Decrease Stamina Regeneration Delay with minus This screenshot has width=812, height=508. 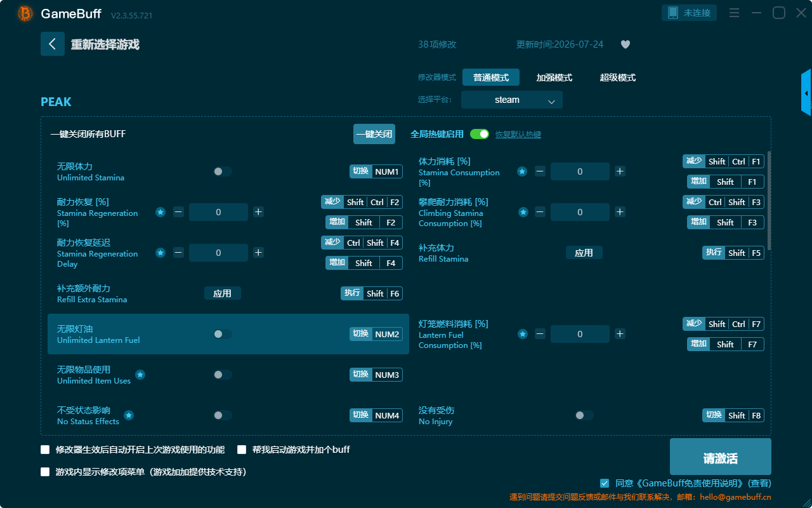pyautogui.click(x=178, y=253)
